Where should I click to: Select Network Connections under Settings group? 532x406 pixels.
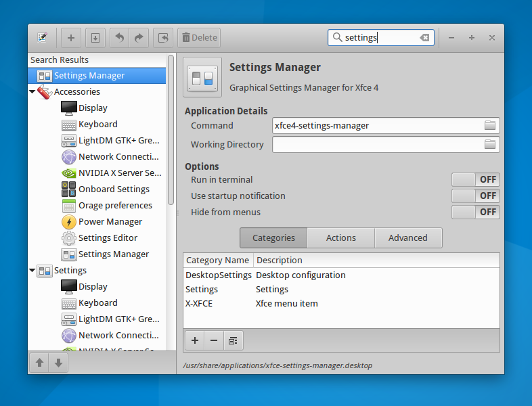point(97,336)
